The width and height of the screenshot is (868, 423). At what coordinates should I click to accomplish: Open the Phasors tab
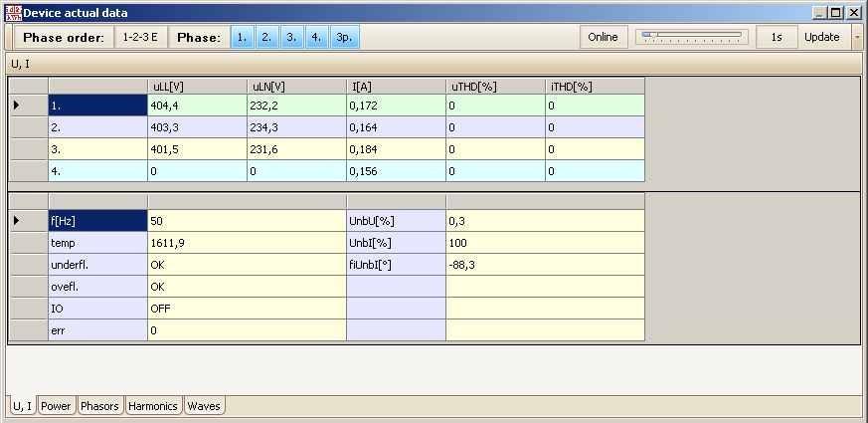(99, 406)
